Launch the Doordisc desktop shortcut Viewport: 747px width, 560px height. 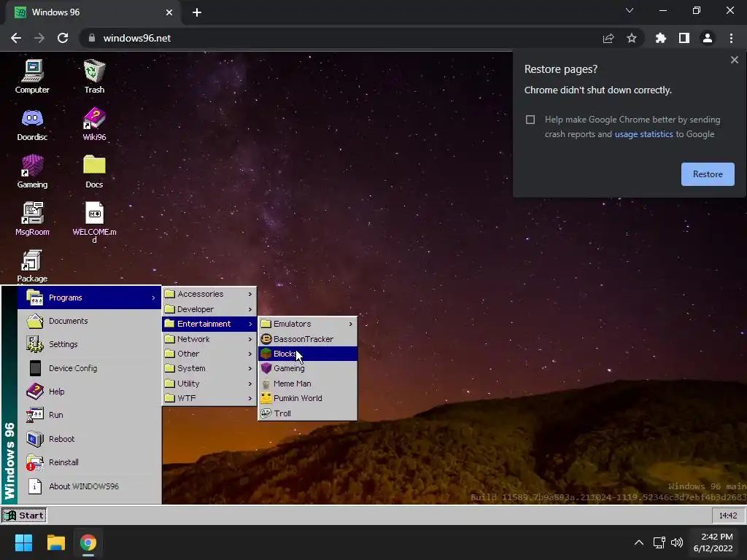[32, 124]
